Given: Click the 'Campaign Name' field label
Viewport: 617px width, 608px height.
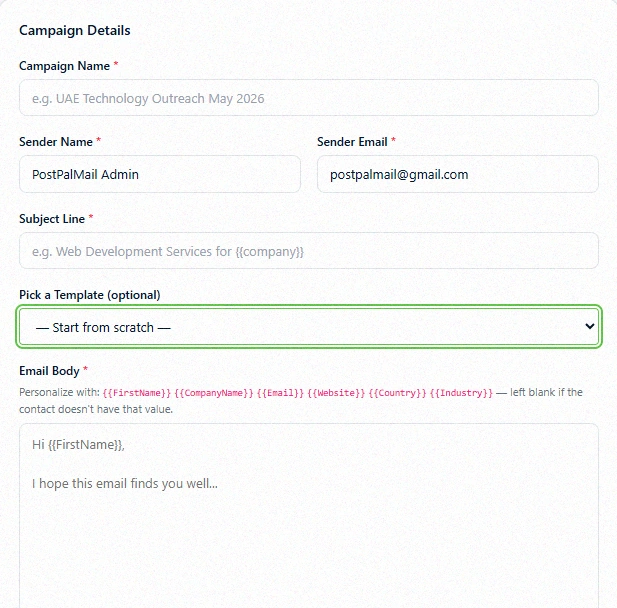Looking at the screenshot, I should [65, 66].
